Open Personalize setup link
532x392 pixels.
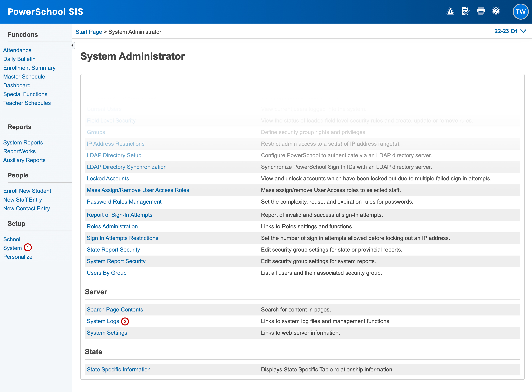(x=18, y=257)
